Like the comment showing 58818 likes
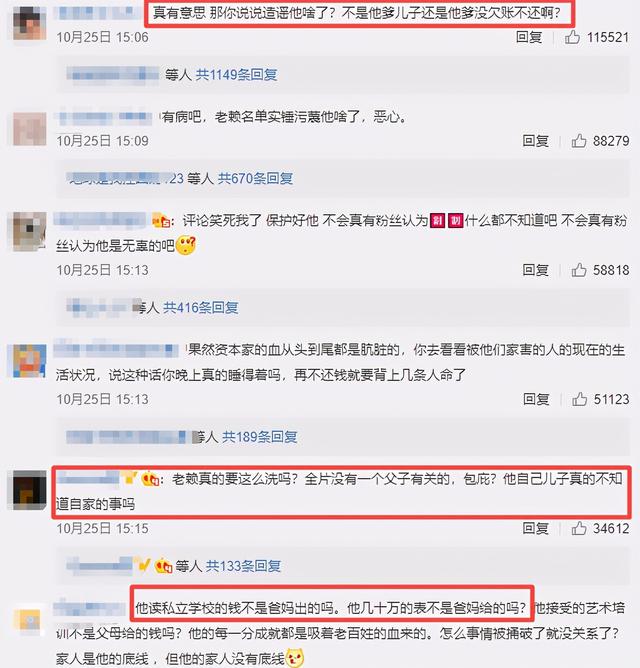640x668 pixels. point(579,270)
